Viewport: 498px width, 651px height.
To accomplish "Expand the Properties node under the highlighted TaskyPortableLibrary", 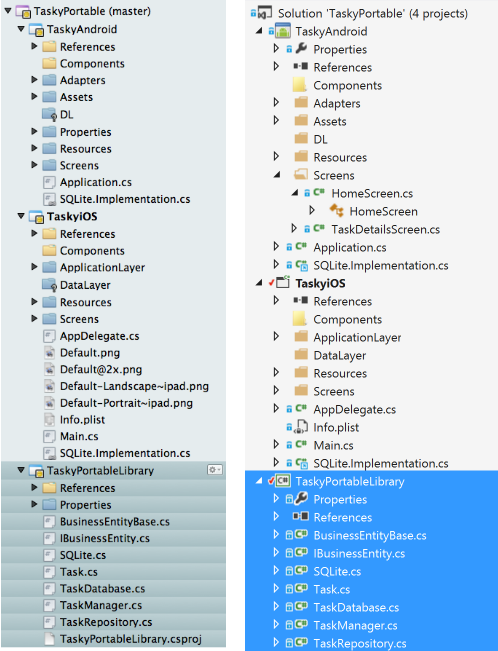I will [x=276, y=499].
